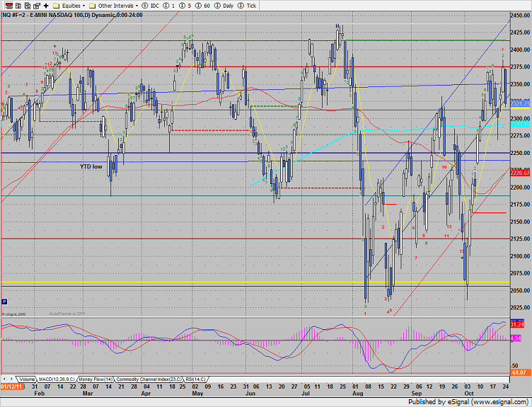The width and height of the screenshot is (532, 407).
Task: Click the magenta MACD histogram value label
Action: click(516, 338)
